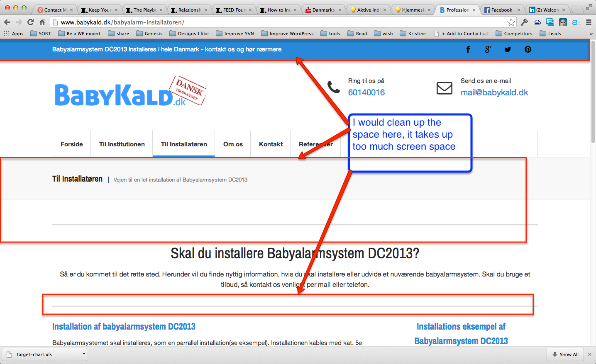Open the Pinterest icon in header
596x364 pixels.
(x=528, y=49)
